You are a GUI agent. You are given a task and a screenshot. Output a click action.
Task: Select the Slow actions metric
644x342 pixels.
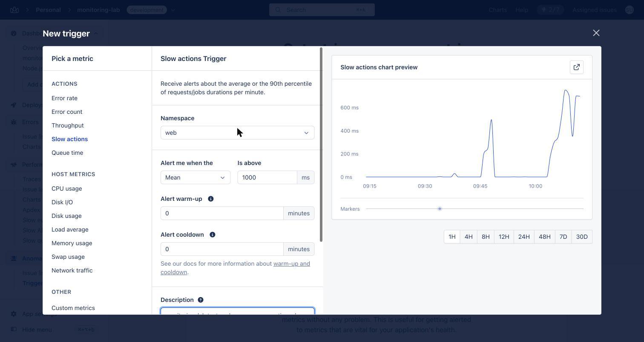click(x=69, y=139)
